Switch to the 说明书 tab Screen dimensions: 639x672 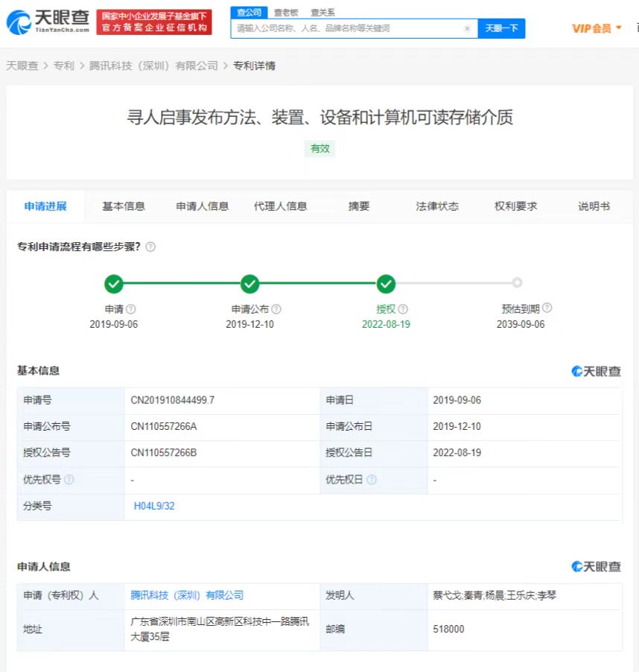click(x=594, y=206)
